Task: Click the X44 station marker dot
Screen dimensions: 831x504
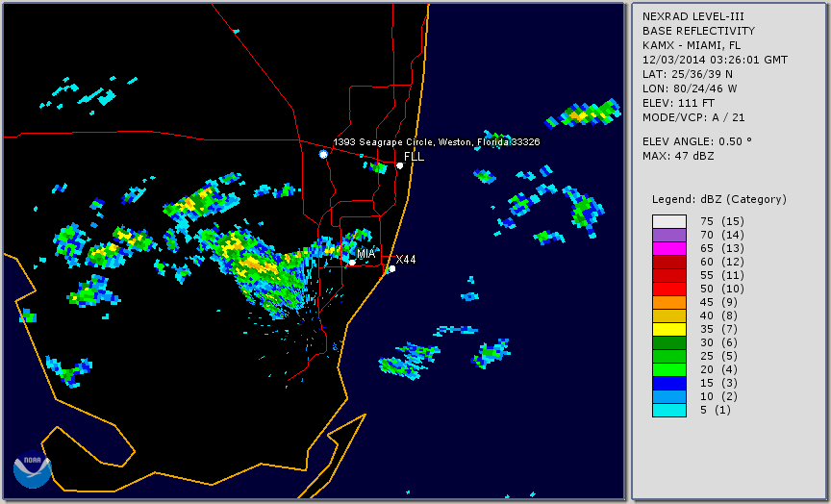Action: click(x=391, y=268)
